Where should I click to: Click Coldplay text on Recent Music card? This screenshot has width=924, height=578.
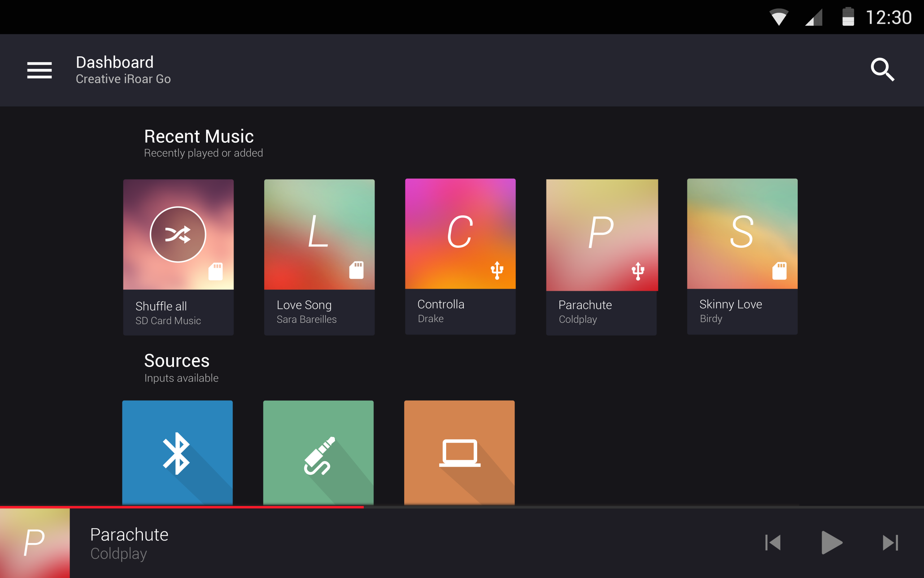coord(578,320)
